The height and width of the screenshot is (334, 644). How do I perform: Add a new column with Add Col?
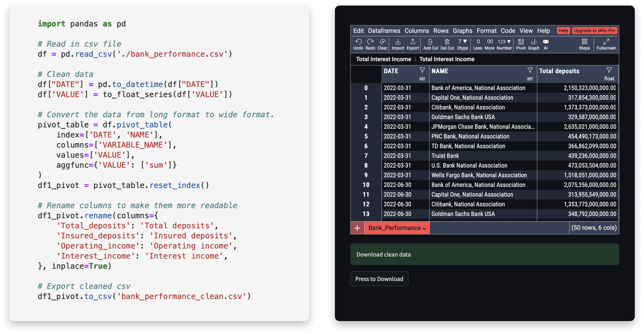(x=430, y=44)
